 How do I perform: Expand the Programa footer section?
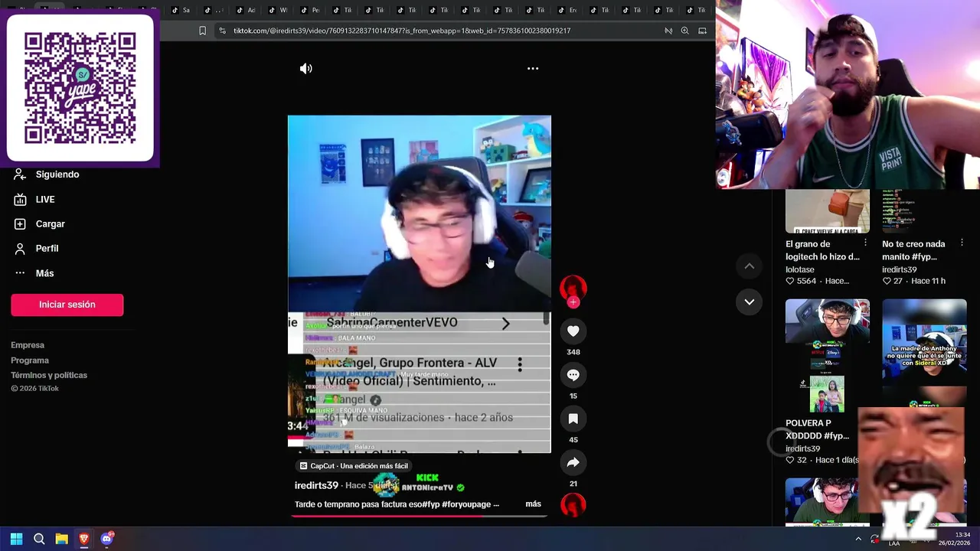tap(30, 360)
